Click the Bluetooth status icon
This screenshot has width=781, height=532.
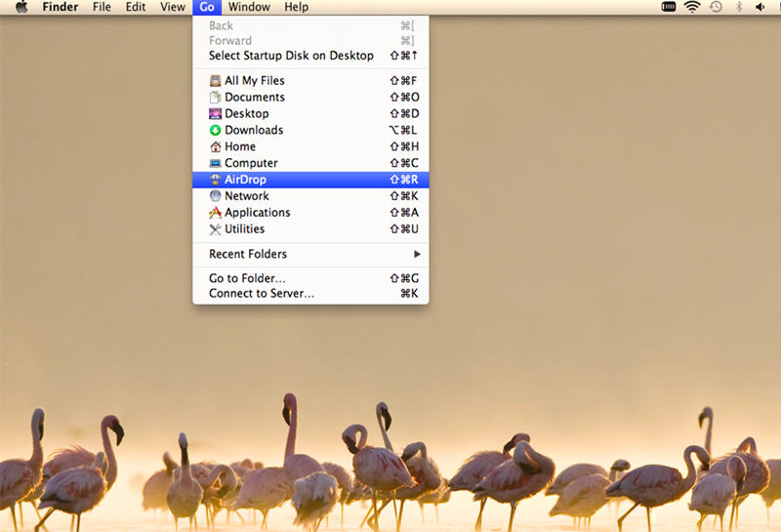click(x=739, y=7)
